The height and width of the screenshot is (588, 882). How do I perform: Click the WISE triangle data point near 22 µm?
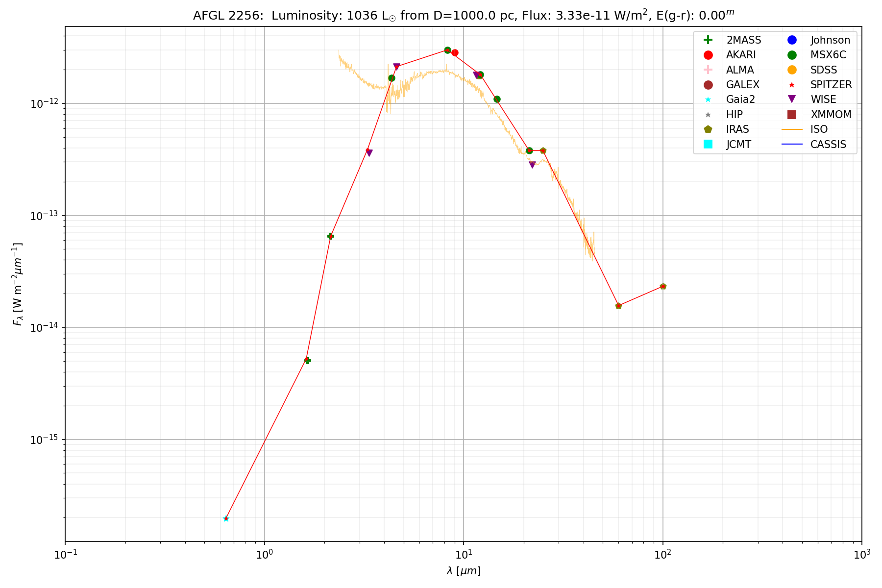pos(532,165)
